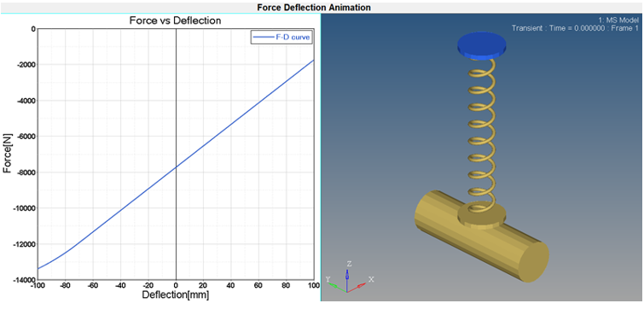Click the Transient Time Frame 1 note
The height and width of the screenshot is (315, 644).
click(576, 28)
